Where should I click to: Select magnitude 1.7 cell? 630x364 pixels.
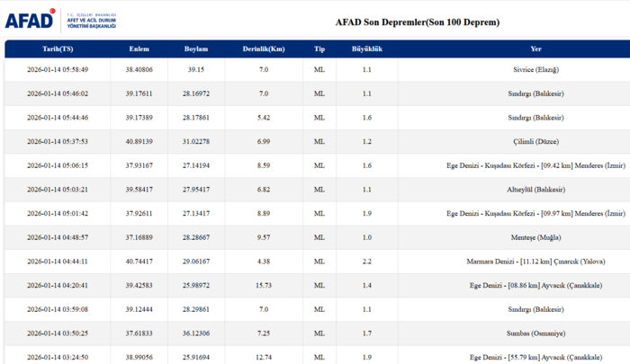tap(367, 333)
